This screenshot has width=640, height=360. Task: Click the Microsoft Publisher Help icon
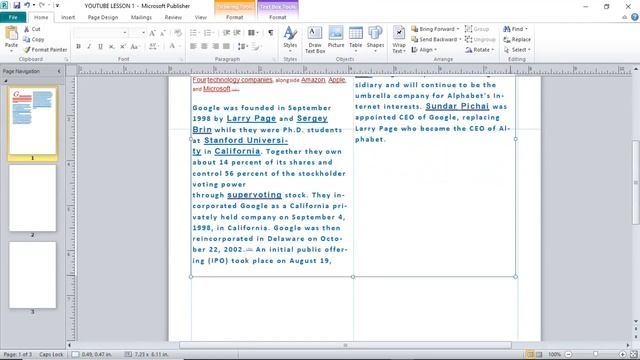(634, 17)
